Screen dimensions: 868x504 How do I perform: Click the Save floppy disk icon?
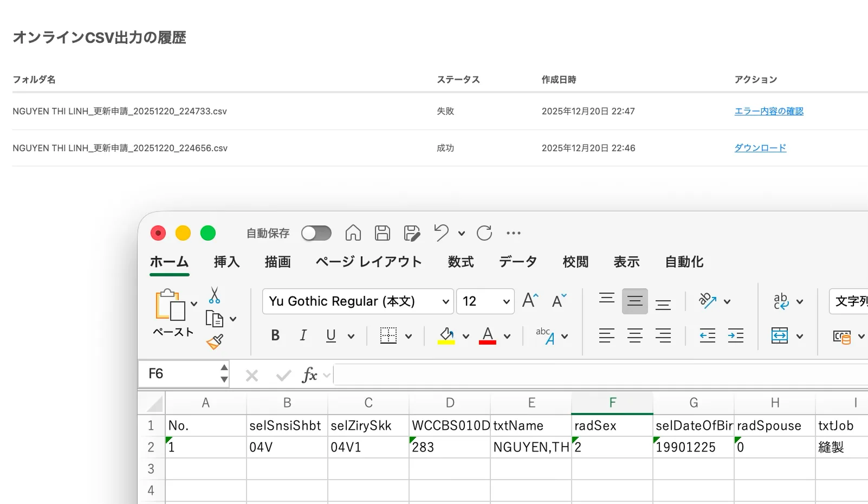[x=383, y=233]
